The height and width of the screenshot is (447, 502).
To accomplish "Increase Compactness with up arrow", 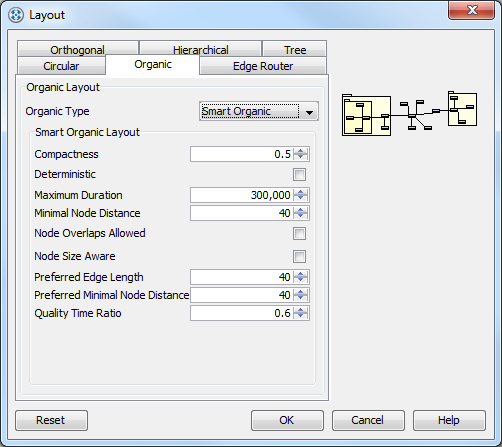I will [301, 151].
